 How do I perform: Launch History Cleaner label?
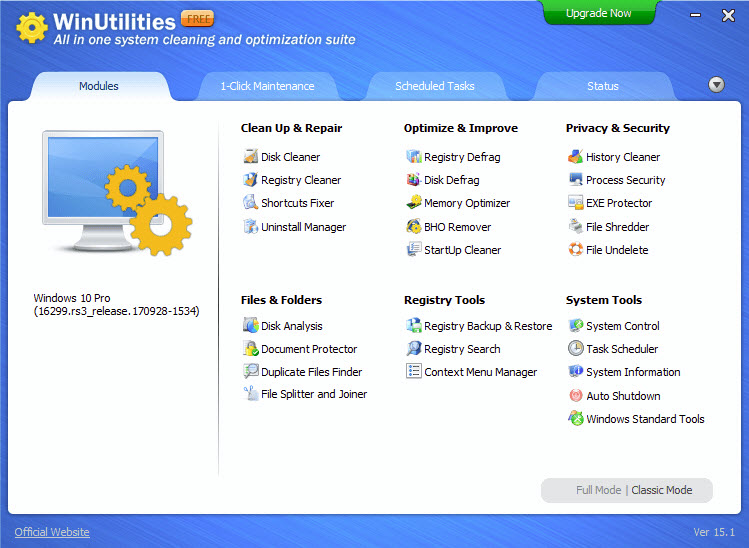click(623, 157)
